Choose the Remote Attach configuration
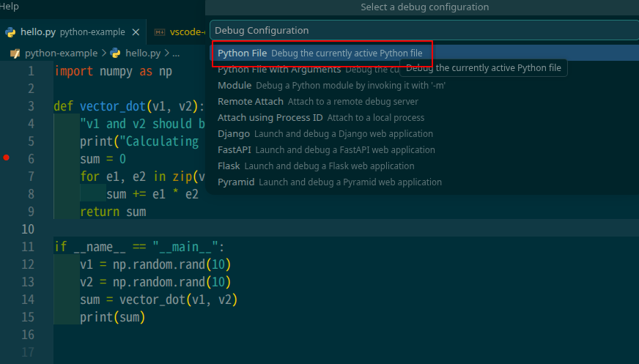639x364 pixels. click(424, 101)
